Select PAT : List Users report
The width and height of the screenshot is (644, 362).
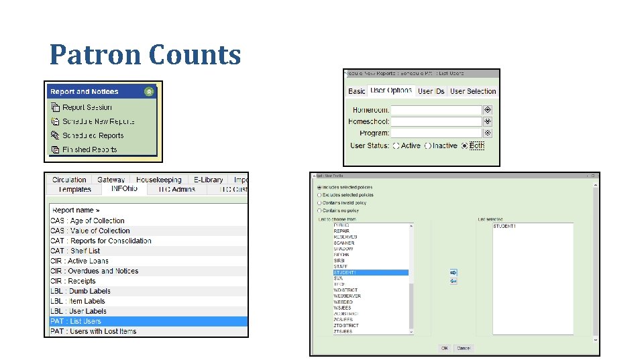149,321
